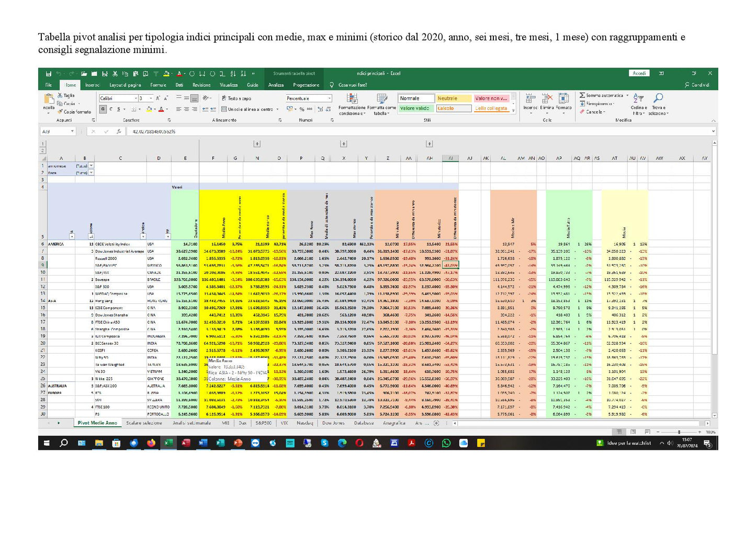Switch to the Inserisci ribbon tab
This screenshot has width=756, height=534.
tap(93, 85)
